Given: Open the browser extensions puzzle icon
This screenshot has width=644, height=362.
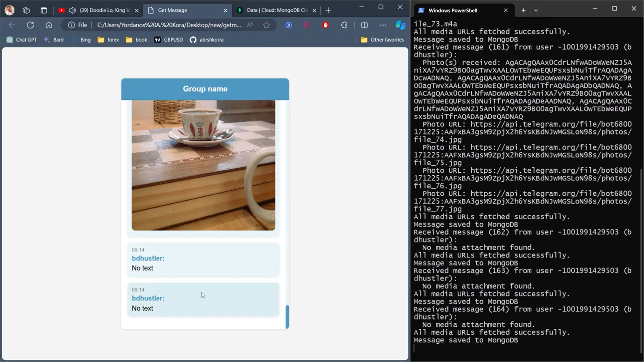Looking at the screenshot, I should tap(344, 25).
